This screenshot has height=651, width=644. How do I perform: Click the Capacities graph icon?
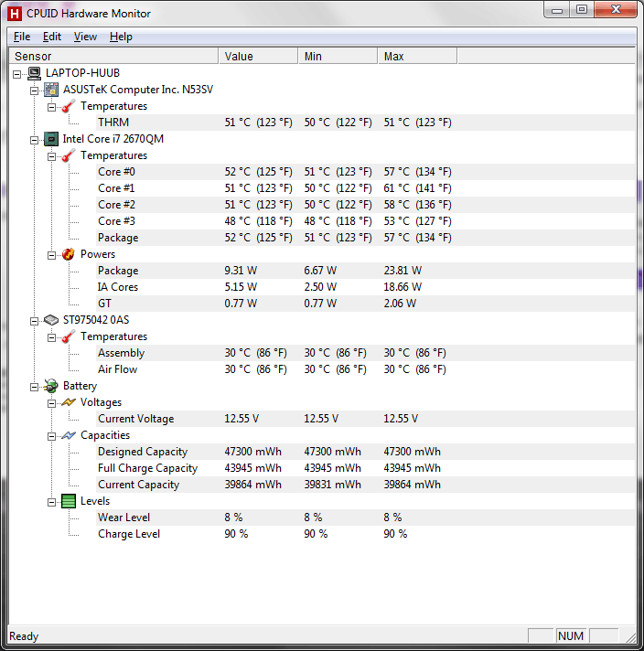point(69,435)
